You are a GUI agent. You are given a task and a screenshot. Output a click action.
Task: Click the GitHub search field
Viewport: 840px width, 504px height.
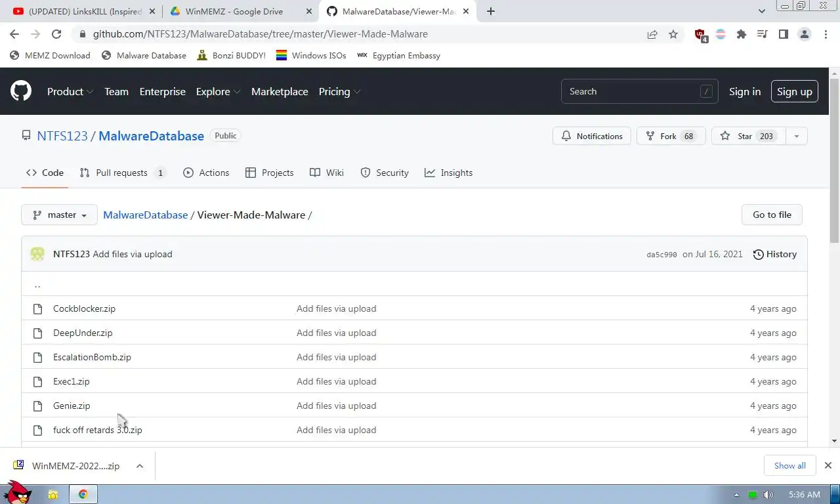(x=639, y=91)
